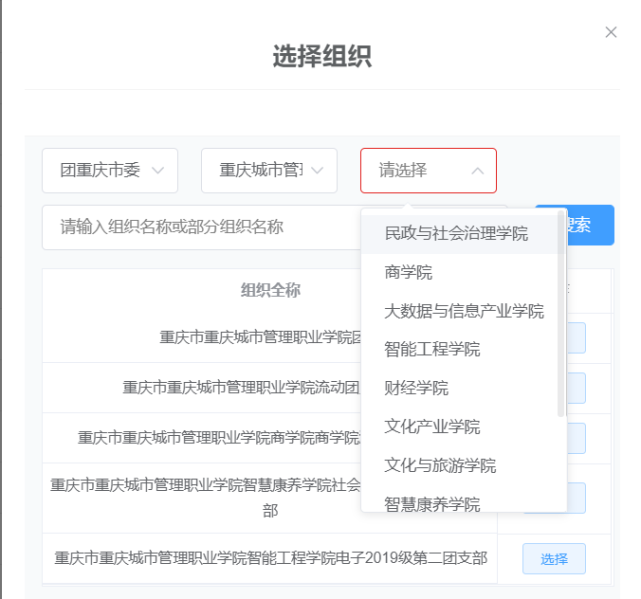Click the up arrow in 请选择 dropdown
This screenshot has height=599, width=641.
[x=477, y=171]
